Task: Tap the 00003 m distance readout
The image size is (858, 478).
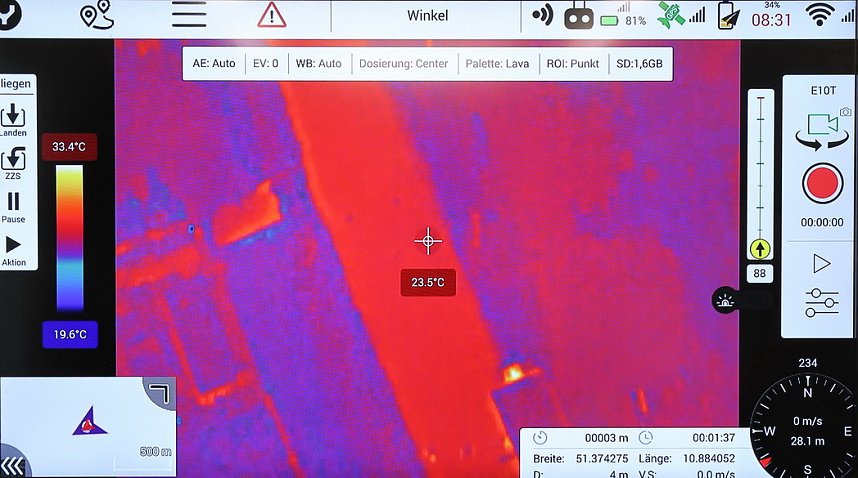Action: 606,438
